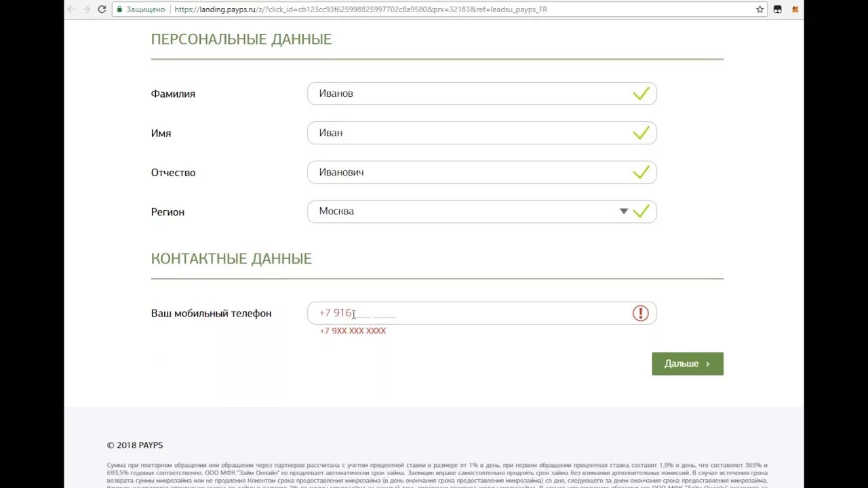Image resolution: width=868 pixels, height=488 pixels.
Task: Click the green checkmark in the Регион field
Action: coord(641,211)
